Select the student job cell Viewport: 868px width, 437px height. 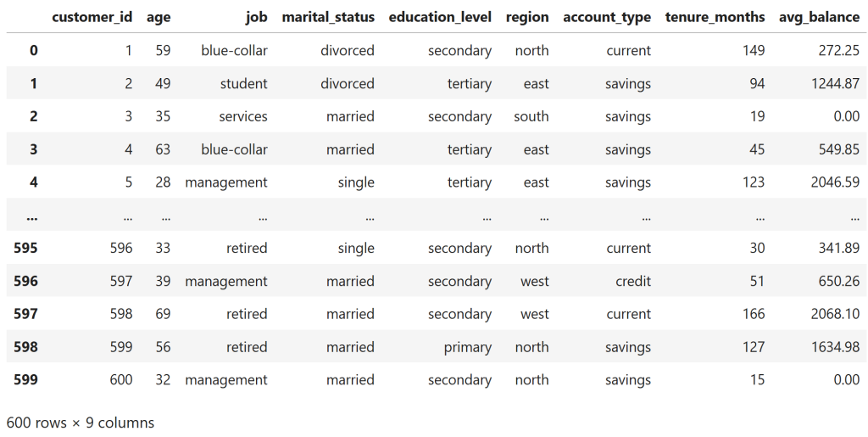click(x=243, y=84)
